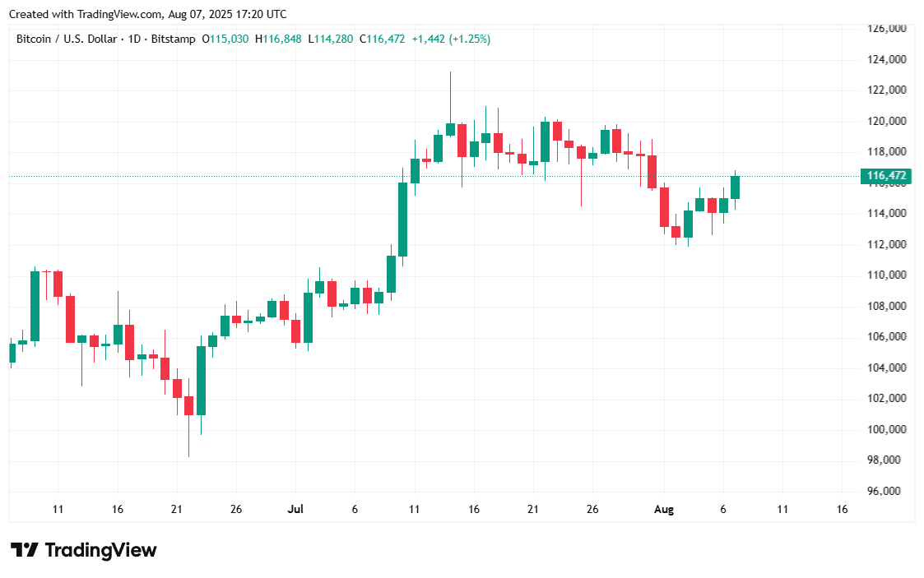Click the 100,000 price axis label
The height and width of the screenshot is (578, 924).
click(x=886, y=429)
